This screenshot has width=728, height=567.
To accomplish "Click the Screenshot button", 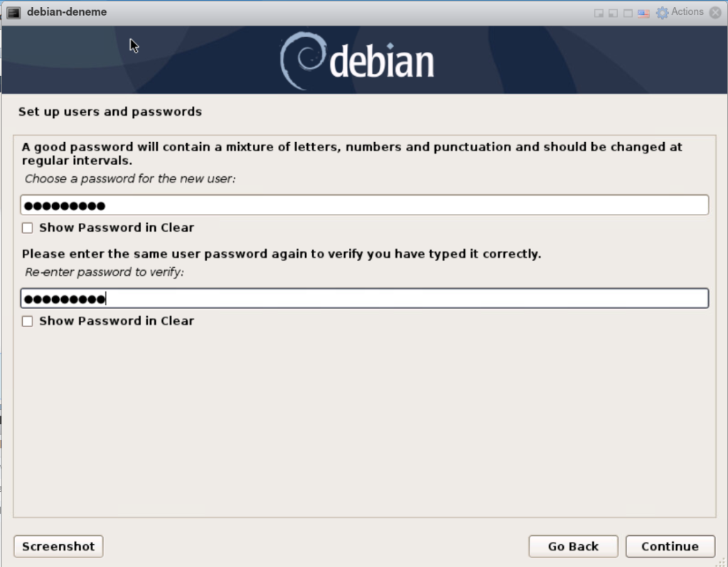I will pos(58,546).
